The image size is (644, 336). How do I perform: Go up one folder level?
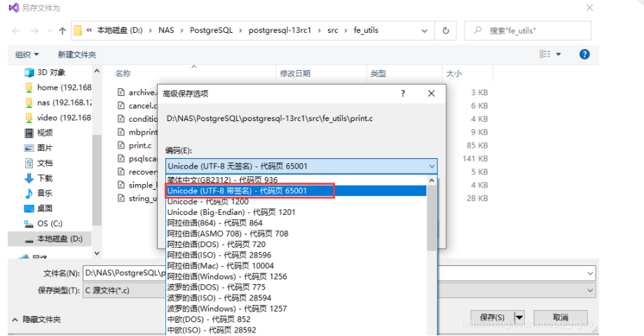click(x=62, y=31)
